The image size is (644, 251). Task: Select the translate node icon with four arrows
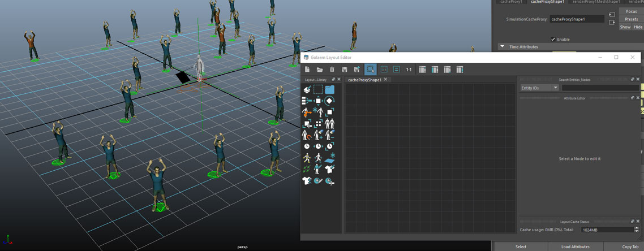[x=318, y=101]
